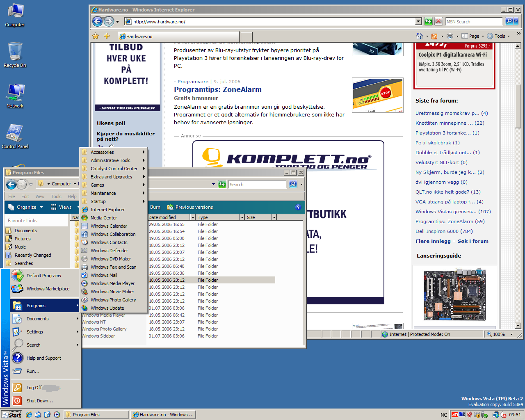The height and width of the screenshot is (420, 525).
Task: Click the MSN Search input field
Action: coord(474,22)
